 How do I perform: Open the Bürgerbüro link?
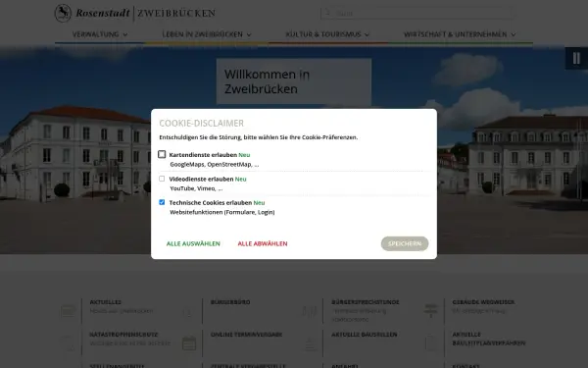(x=230, y=302)
